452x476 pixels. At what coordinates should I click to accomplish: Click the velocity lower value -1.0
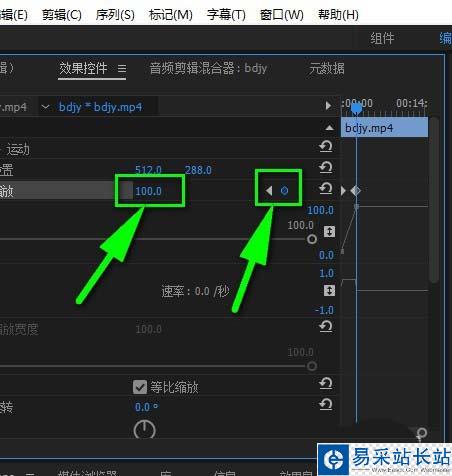324,310
